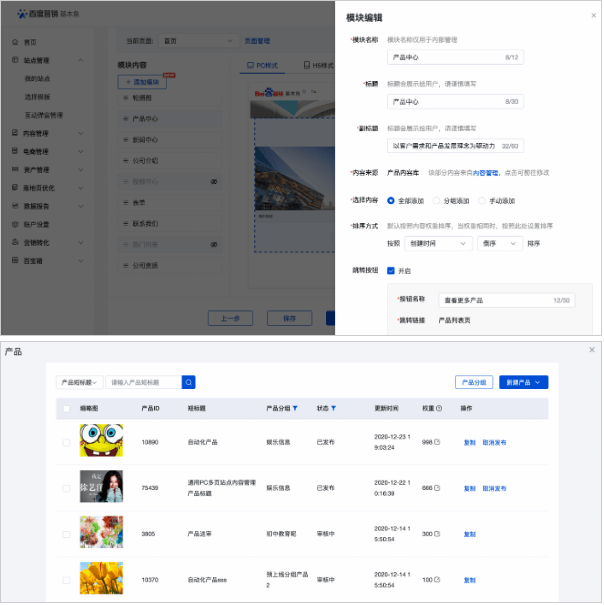This screenshot has width=604, height=605.
Task: Close the 产品 dialog with the X
Action: click(x=592, y=350)
